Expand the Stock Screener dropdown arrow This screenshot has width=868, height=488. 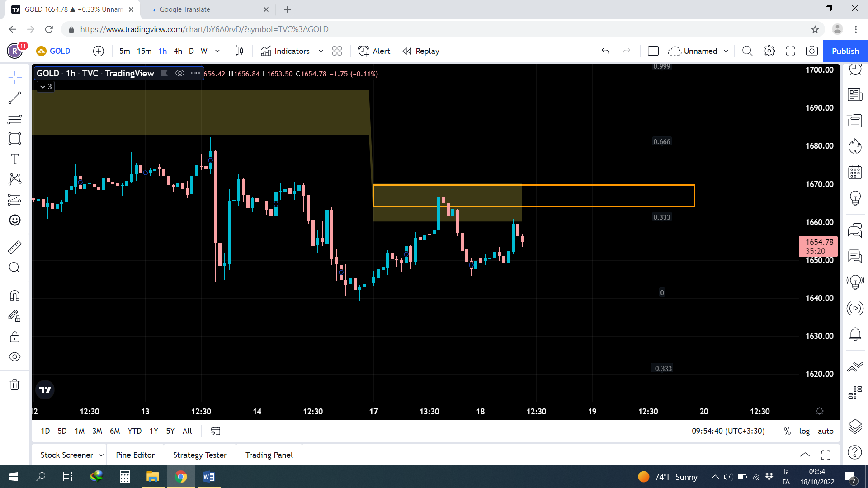[101, 455]
